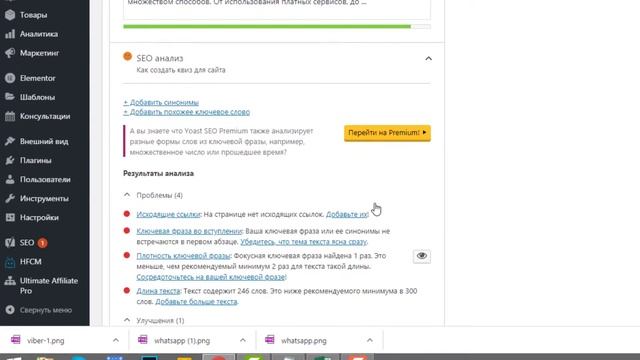The height and width of the screenshot is (360, 640).
Task: Click the Перейти на Premium! button
Action: click(x=387, y=133)
